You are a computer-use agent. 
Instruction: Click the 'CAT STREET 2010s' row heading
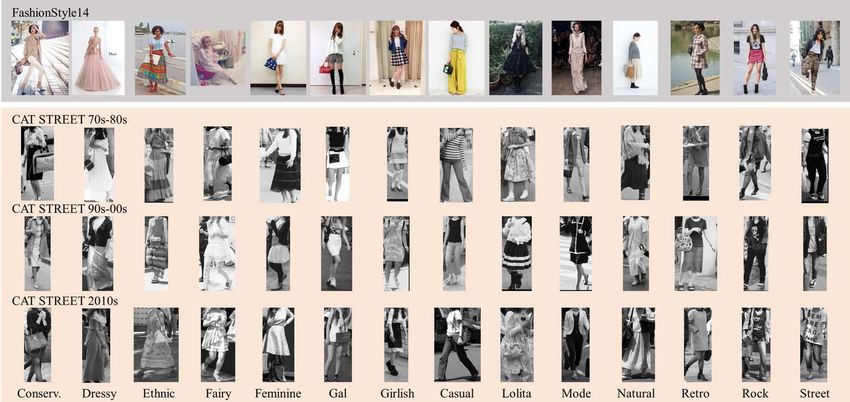click(x=65, y=301)
